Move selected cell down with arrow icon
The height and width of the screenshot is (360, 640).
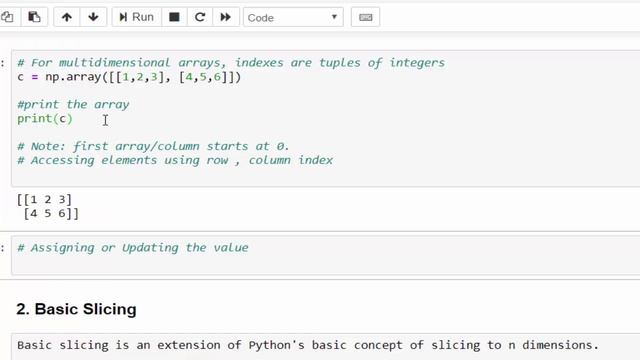[93, 17]
